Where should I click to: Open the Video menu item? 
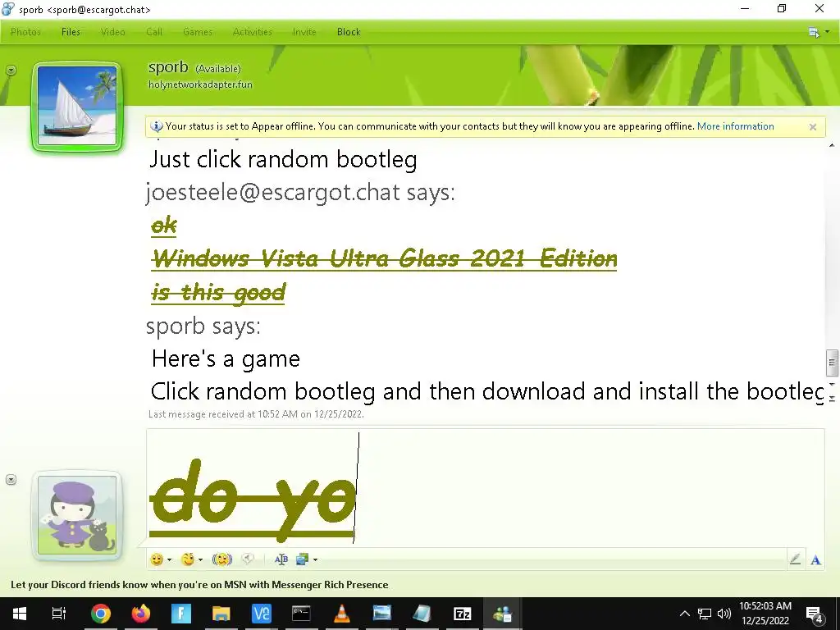[113, 32]
